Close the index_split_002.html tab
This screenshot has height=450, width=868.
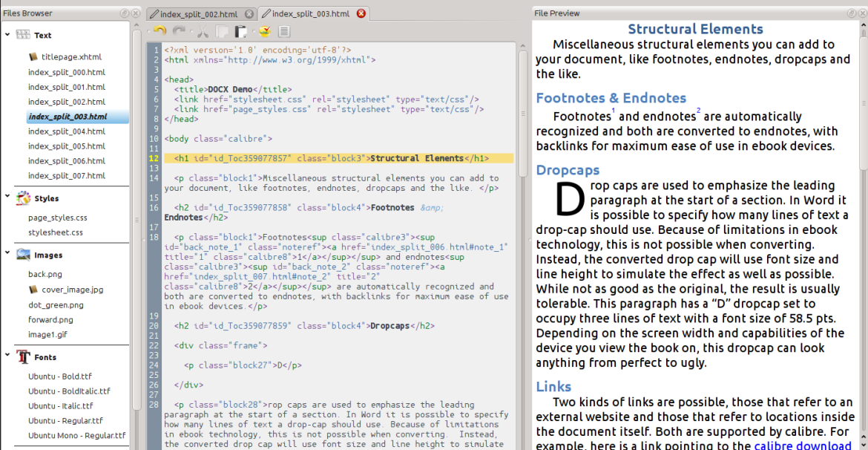coord(249,13)
